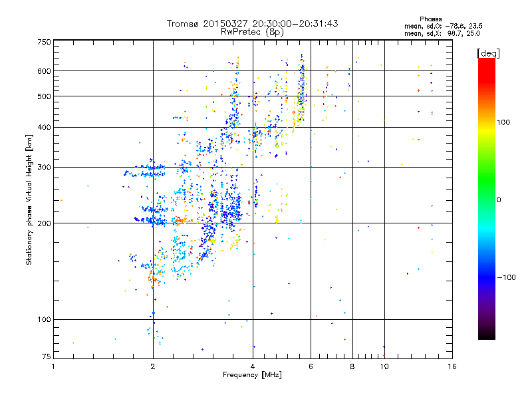The width and height of the screenshot is (532, 399).
Task: Click the x-axis tick label '6'
Action: coord(311,366)
